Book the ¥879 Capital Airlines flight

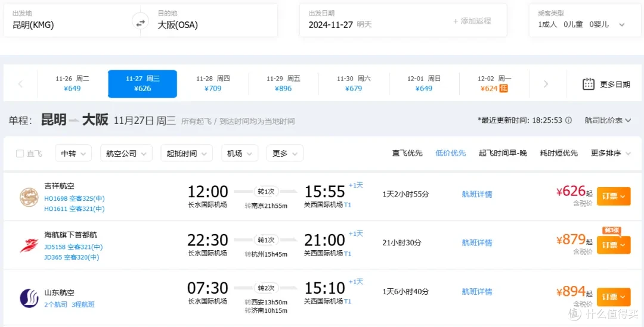pos(613,245)
